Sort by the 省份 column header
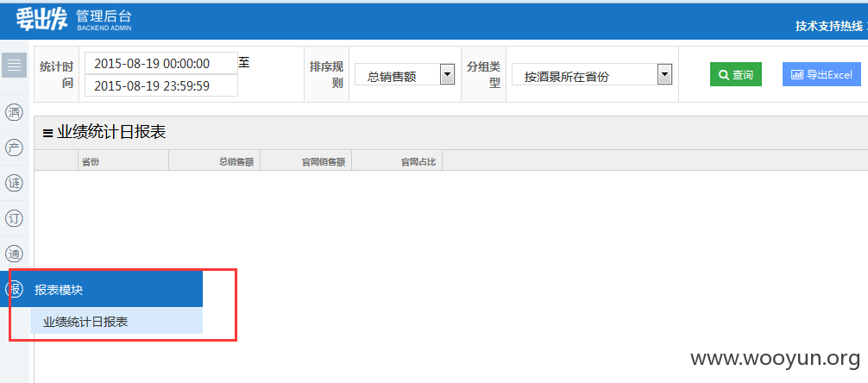The image size is (868, 383). tap(123, 161)
